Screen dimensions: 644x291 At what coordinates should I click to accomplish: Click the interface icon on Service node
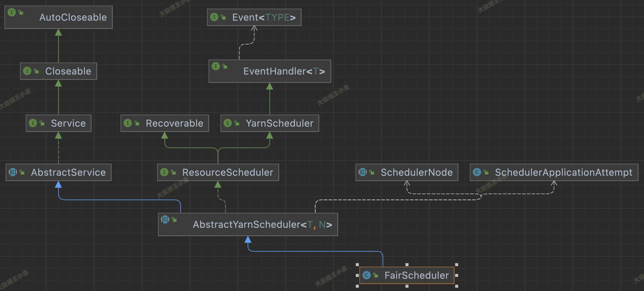click(33, 123)
